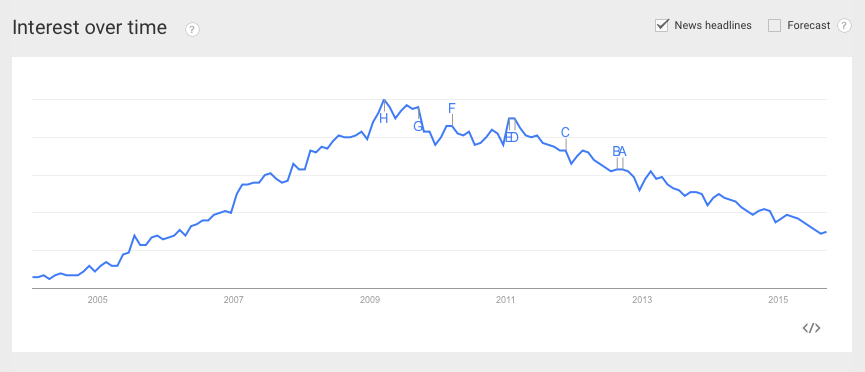This screenshot has width=865, height=372.
Task: Click the 2009 axis label
Action: [x=370, y=300]
